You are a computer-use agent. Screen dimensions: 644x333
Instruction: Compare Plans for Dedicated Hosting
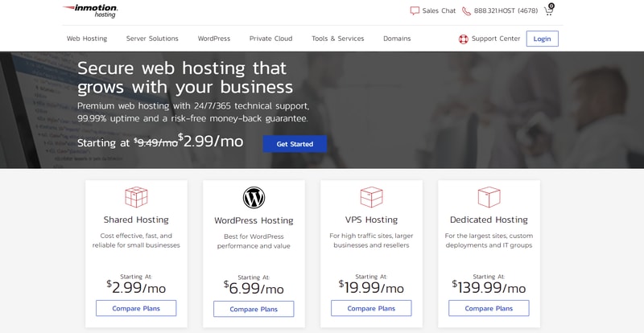point(489,308)
